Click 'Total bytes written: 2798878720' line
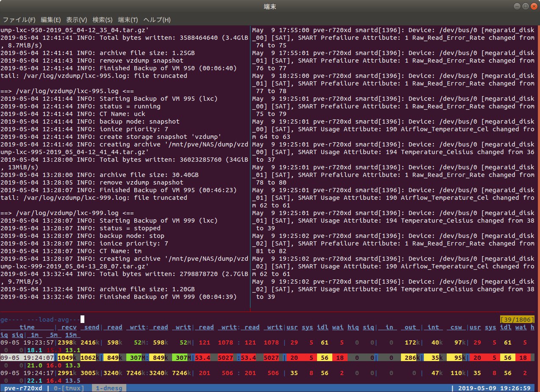 [124, 274]
